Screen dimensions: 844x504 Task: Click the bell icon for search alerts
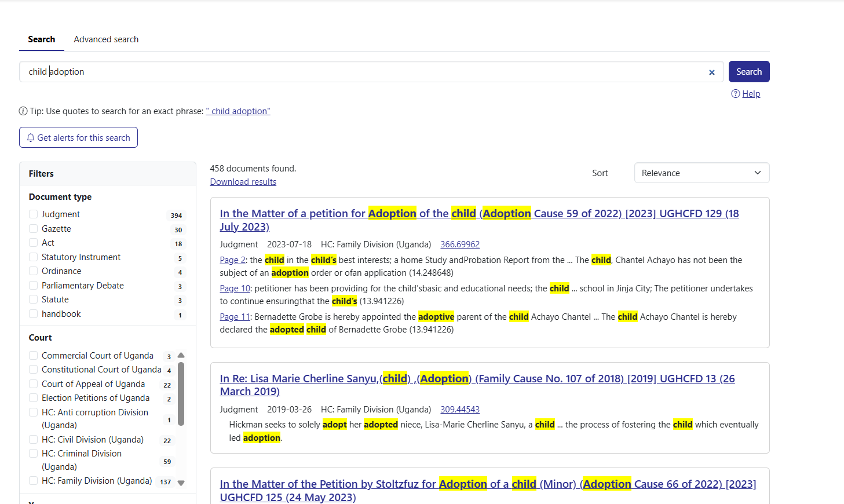click(x=31, y=138)
